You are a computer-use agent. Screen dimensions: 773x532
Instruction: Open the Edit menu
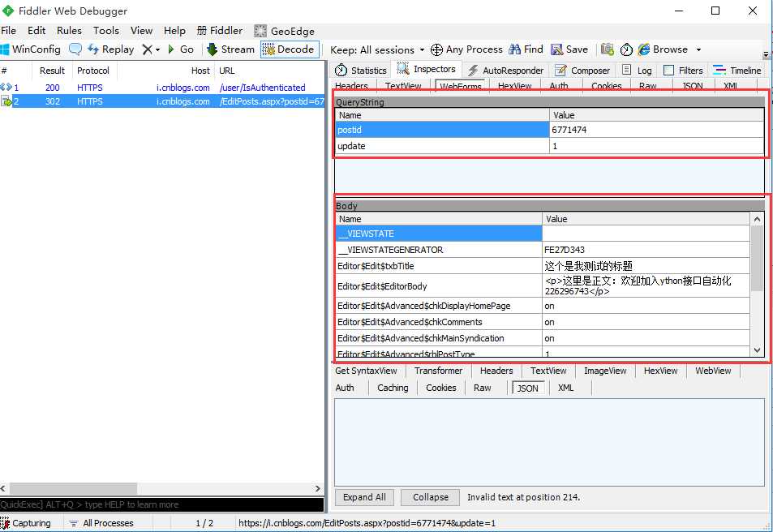pyautogui.click(x=37, y=31)
